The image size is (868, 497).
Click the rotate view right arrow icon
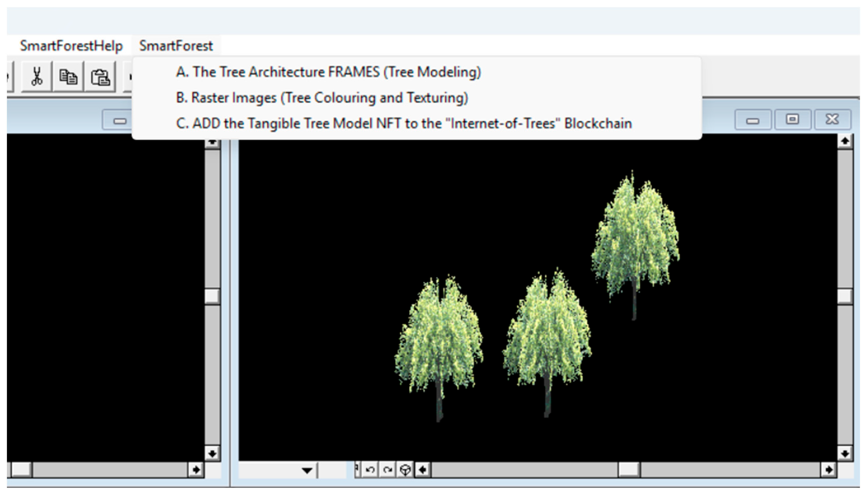(x=387, y=470)
